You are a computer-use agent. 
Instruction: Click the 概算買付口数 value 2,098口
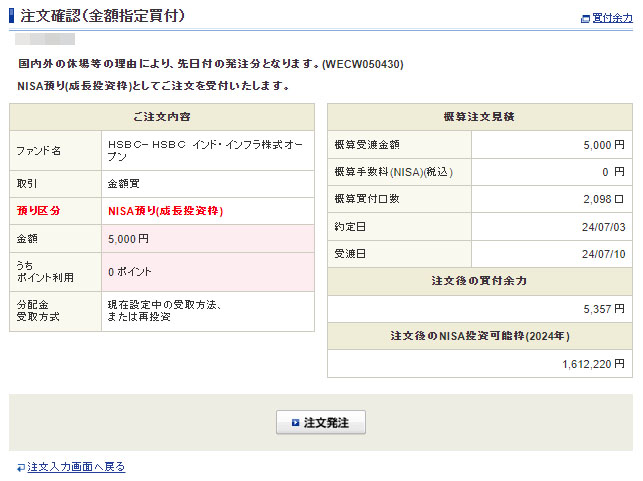[x=602, y=199]
